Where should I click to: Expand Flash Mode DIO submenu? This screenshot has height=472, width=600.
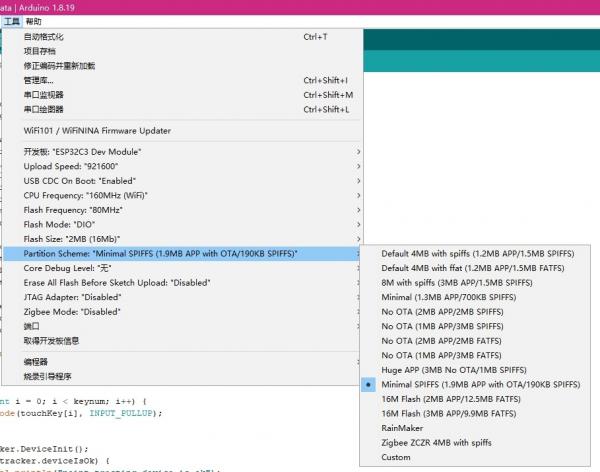[182, 224]
